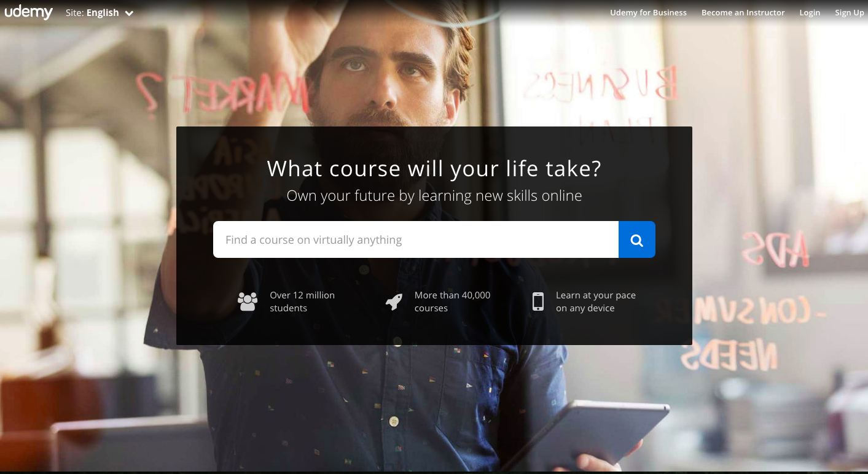Click the magnifying glass search icon
Image resolution: width=868 pixels, height=474 pixels.
(x=637, y=239)
